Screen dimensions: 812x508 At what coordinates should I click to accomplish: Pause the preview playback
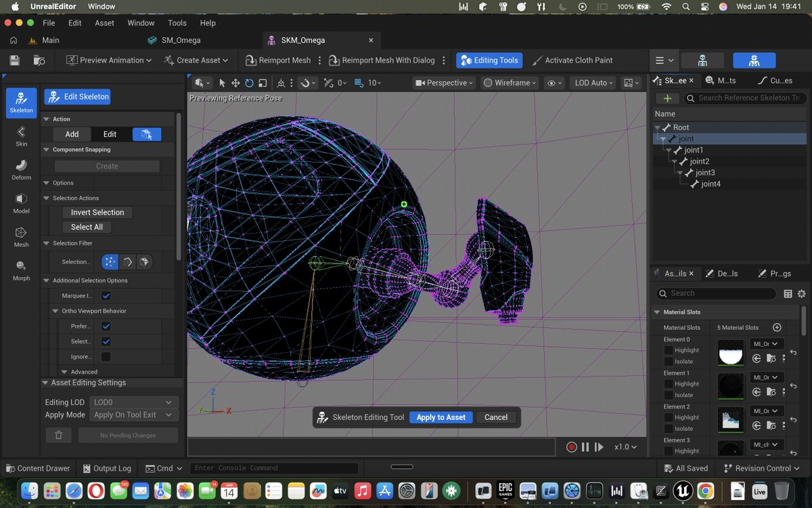click(585, 447)
